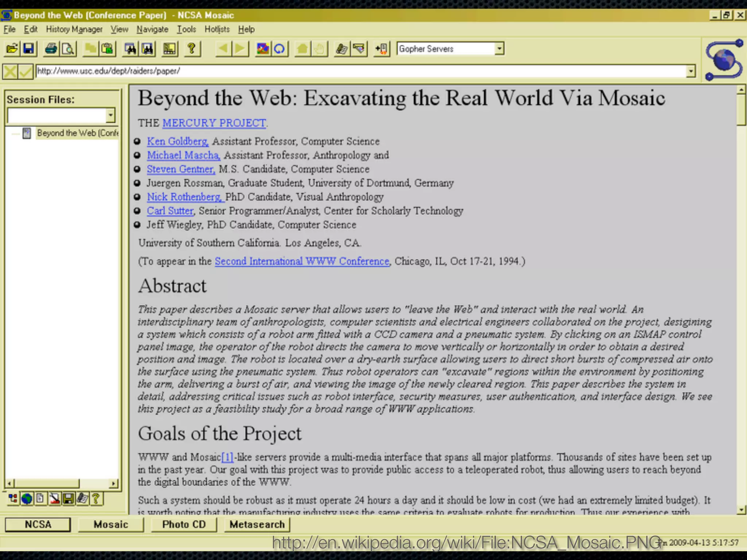
Task: Click the page scrollbar up arrow
Action: click(741, 89)
